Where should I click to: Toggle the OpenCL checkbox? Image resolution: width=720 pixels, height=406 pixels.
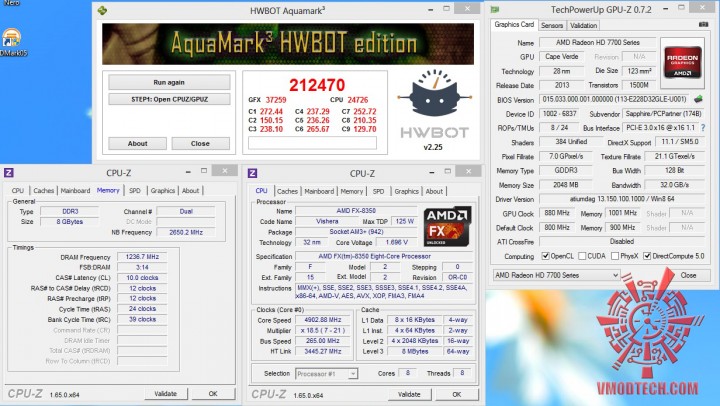point(546,256)
